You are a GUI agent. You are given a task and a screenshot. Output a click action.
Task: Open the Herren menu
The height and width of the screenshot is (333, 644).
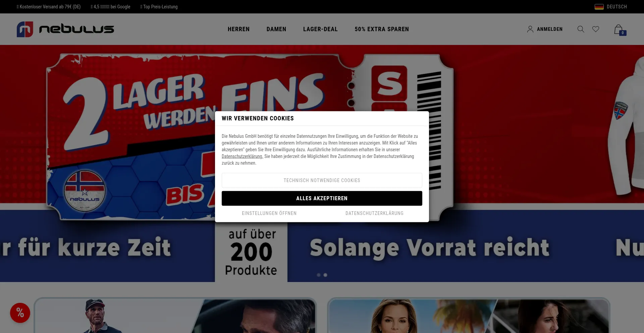238,29
